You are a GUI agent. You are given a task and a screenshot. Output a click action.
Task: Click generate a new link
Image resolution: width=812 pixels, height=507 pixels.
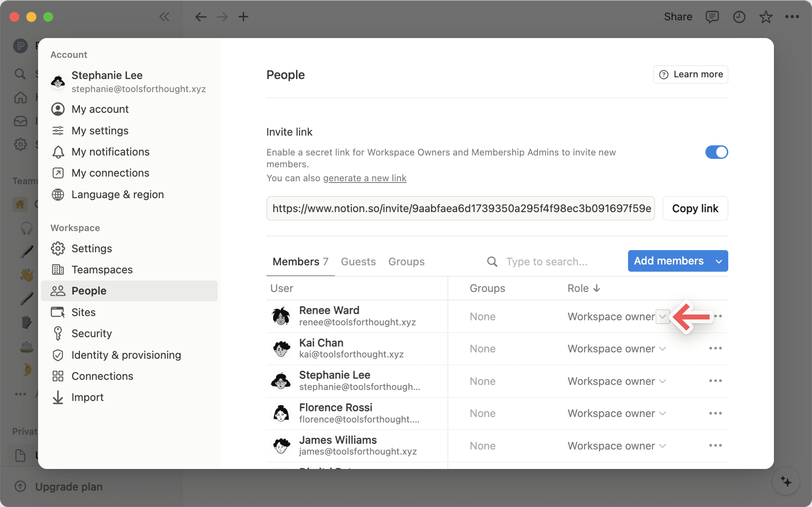pyautogui.click(x=365, y=178)
